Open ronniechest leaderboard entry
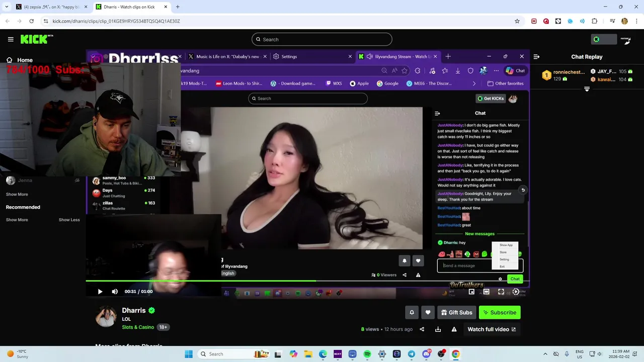This screenshot has width=644, height=362. coord(562,75)
